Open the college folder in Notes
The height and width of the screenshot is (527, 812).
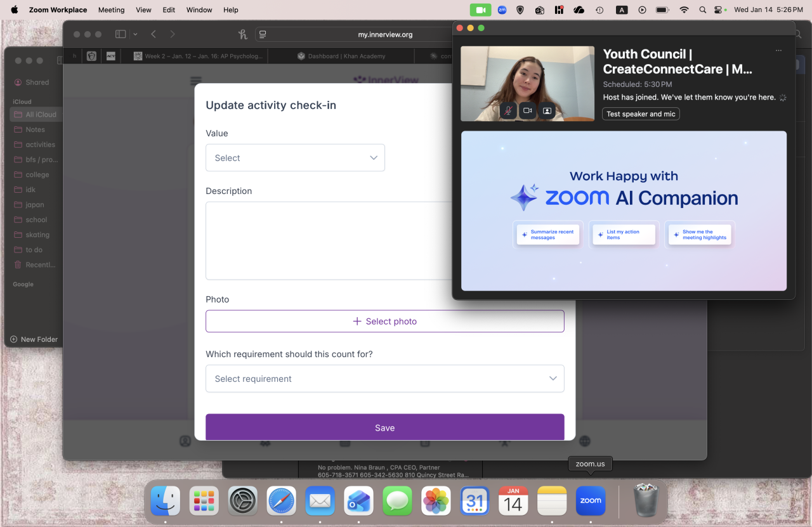(36, 174)
